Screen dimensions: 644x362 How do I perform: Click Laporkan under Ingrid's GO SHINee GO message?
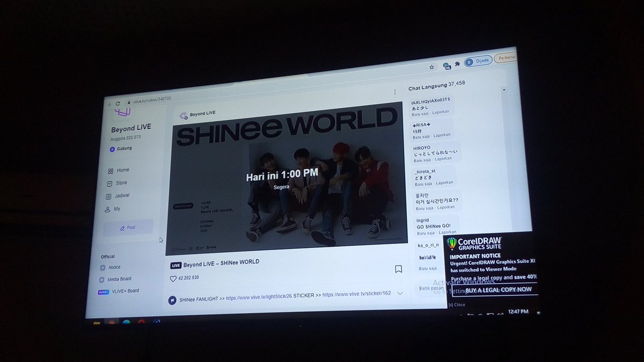[x=447, y=232]
